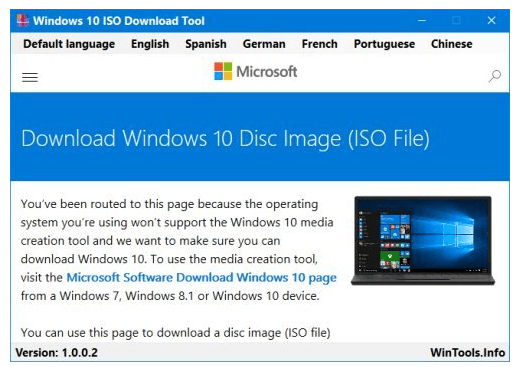
Task: Minimize the ISO Download Tool window
Action: (422, 21)
